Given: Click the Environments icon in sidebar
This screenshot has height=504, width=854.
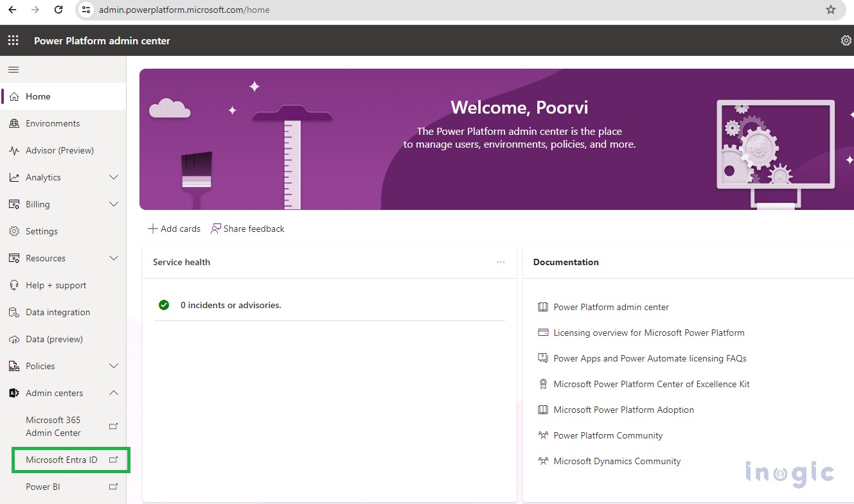Looking at the screenshot, I should (14, 123).
